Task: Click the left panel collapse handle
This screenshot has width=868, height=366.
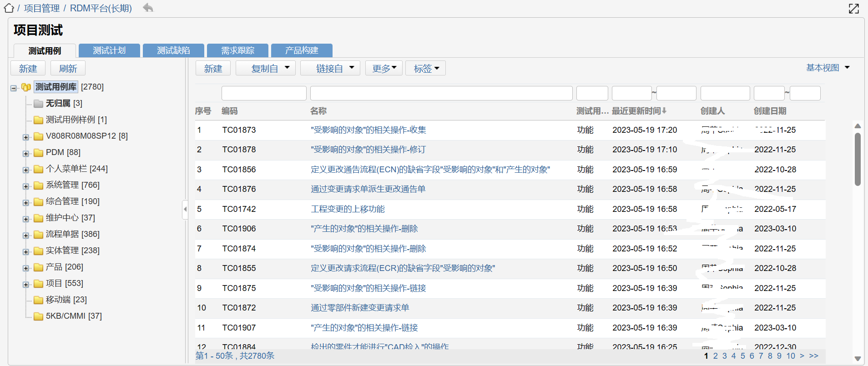Action: [x=185, y=210]
